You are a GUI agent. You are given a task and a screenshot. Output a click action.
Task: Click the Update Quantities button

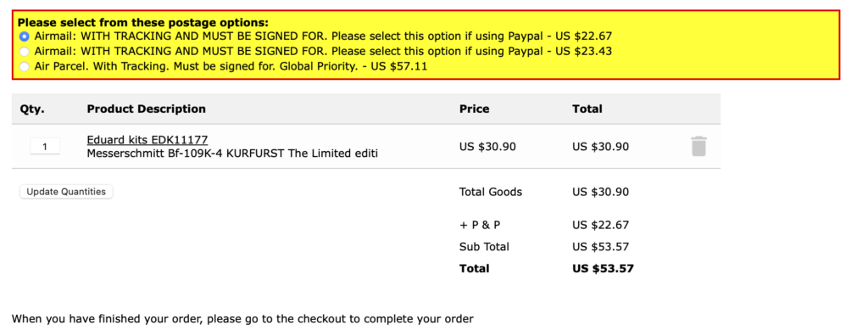point(66,192)
